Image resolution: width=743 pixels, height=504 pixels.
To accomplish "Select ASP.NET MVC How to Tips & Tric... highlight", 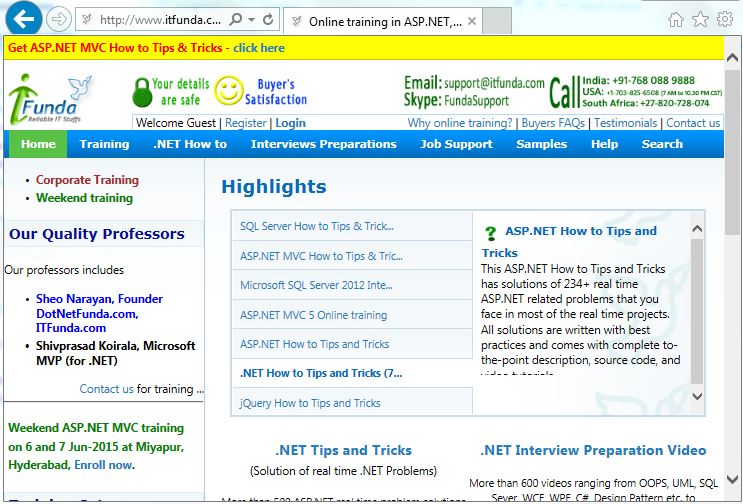I will click(352, 256).
